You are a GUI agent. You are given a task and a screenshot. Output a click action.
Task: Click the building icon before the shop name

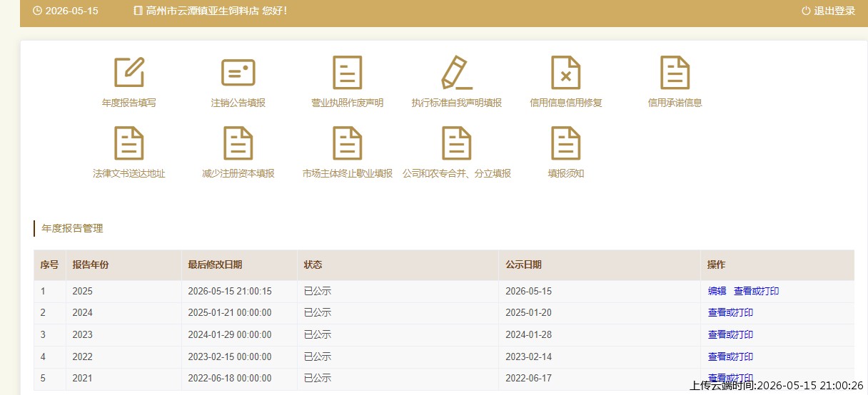[x=138, y=11]
